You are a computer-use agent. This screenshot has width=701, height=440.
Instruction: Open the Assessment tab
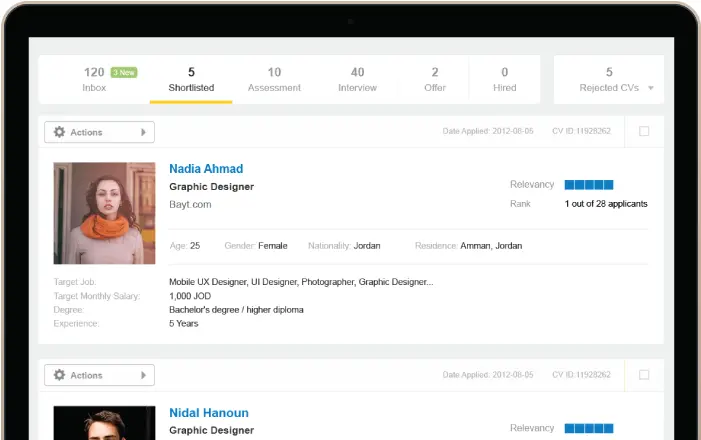point(274,79)
